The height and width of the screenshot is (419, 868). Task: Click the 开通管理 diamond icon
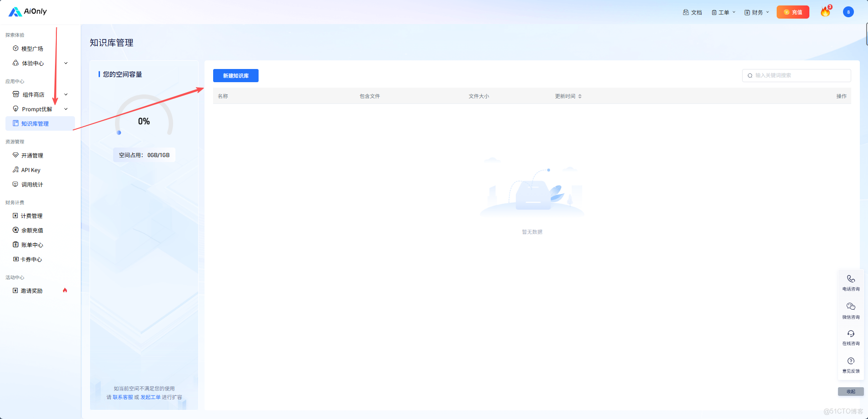15,155
